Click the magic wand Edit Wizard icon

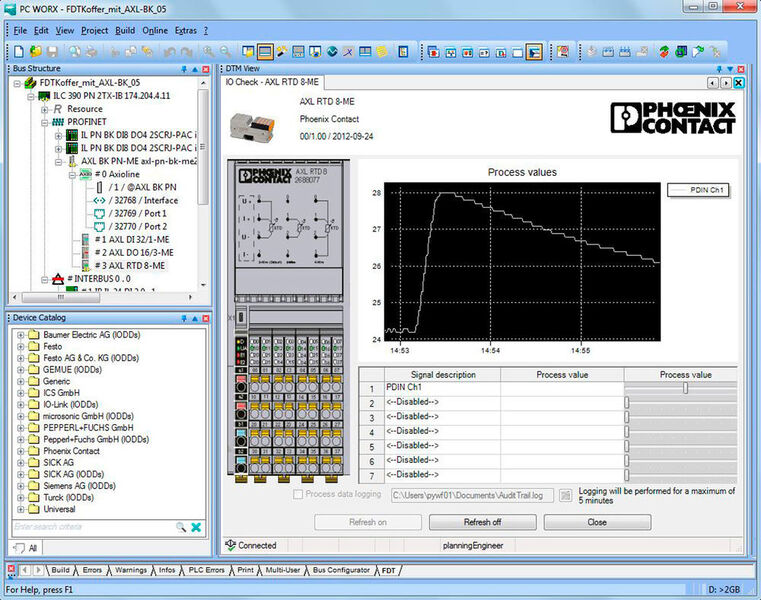click(x=281, y=51)
